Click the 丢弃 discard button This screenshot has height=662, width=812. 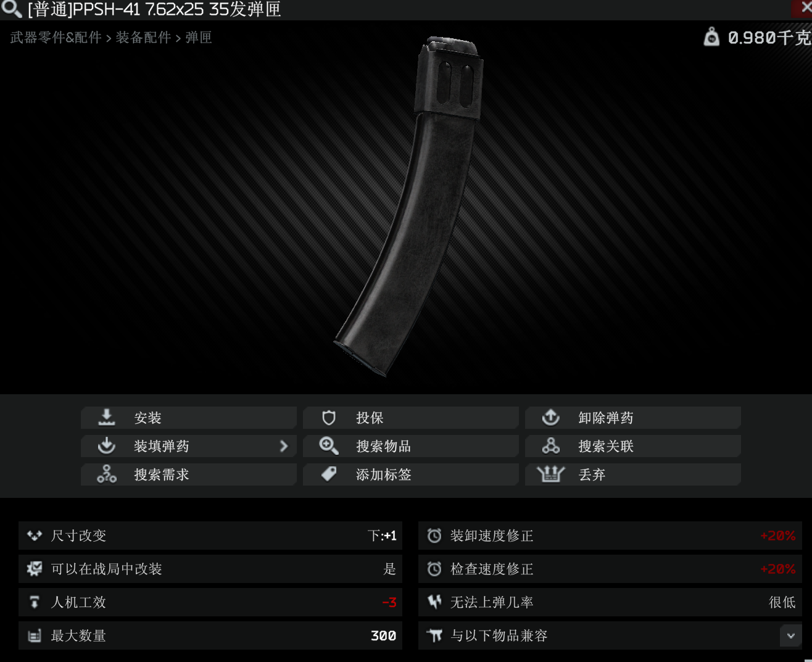633,474
